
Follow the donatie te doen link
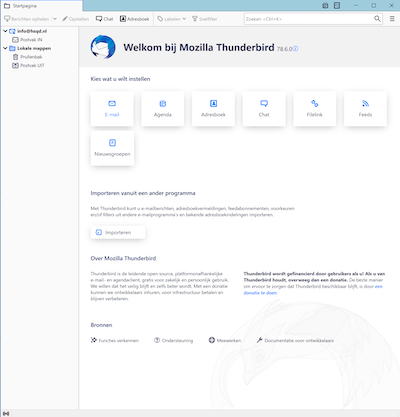(260, 293)
